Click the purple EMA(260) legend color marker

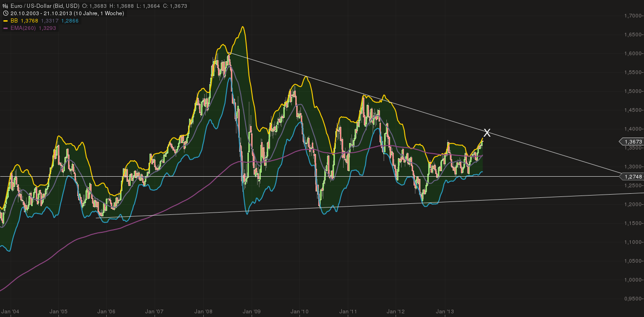(x=6, y=28)
